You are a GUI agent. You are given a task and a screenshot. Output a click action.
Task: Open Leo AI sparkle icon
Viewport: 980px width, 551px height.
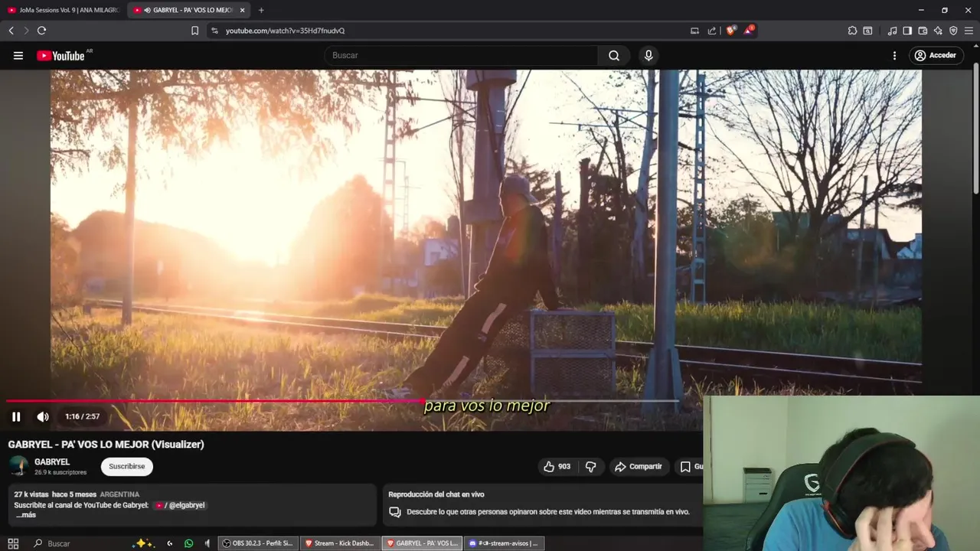[938, 31]
